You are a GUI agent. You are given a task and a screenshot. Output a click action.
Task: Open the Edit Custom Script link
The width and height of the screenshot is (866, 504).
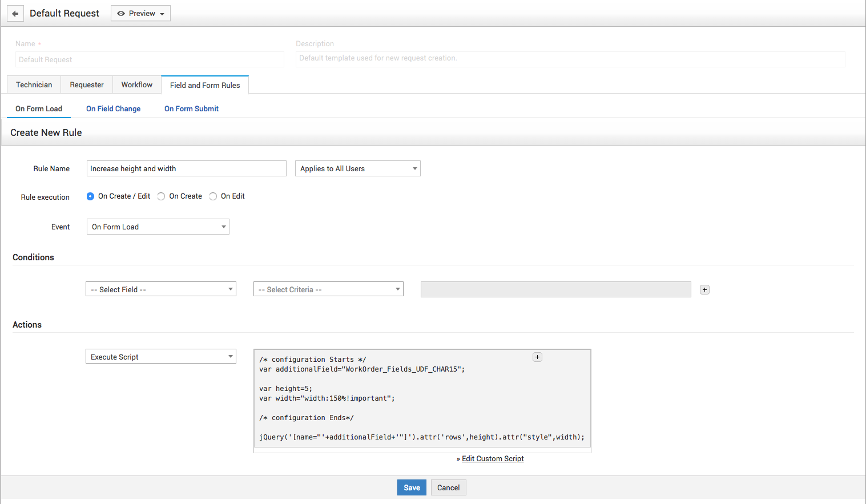point(493,459)
